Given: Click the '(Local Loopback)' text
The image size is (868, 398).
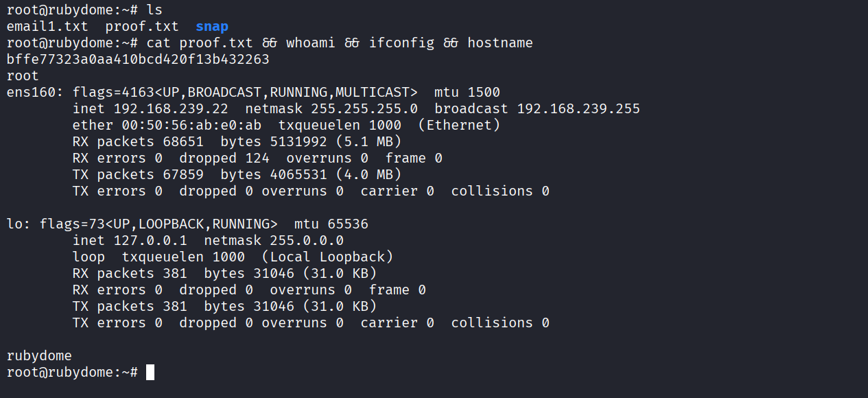Looking at the screenshot, I should [327, 257].
